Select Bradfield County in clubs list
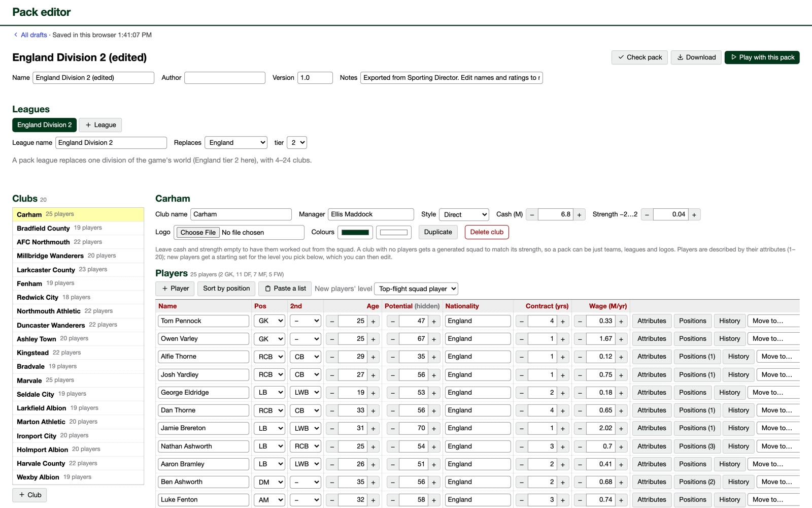Image resolution: width=812 pixels, height=508 pixels. 78,228
